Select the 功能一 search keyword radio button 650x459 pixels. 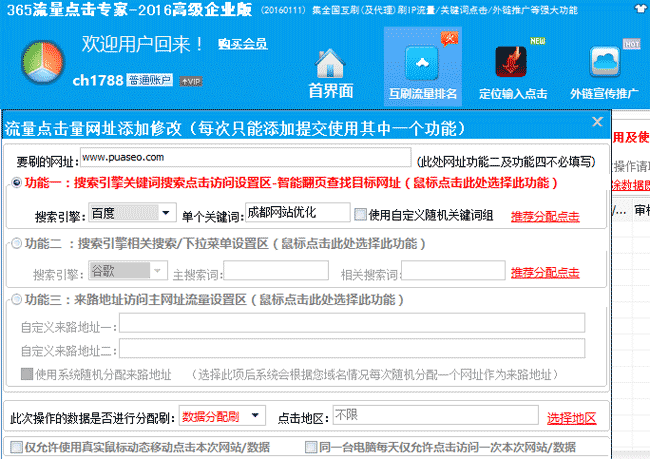tap(15, 183)
